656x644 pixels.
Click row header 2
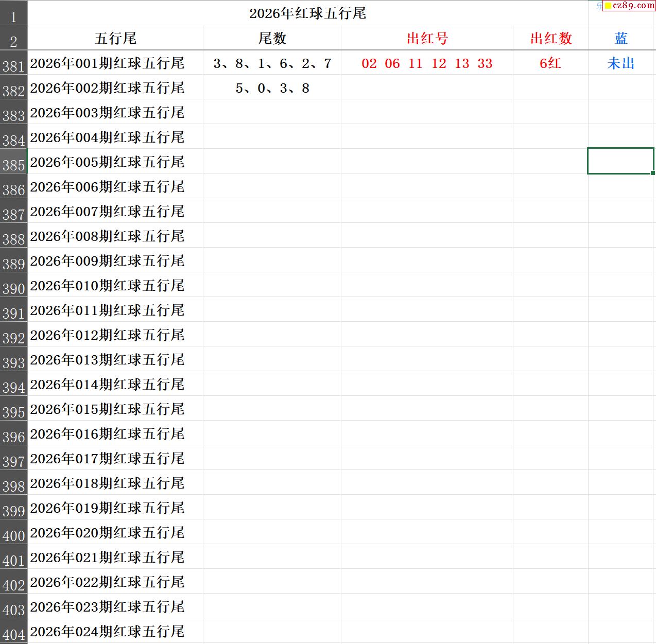13,39
